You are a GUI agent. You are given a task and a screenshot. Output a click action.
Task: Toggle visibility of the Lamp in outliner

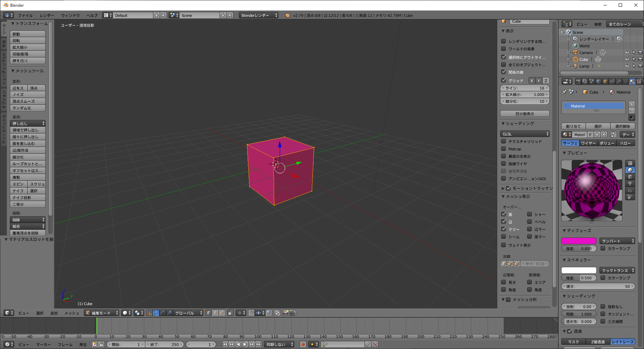point(627,66)
